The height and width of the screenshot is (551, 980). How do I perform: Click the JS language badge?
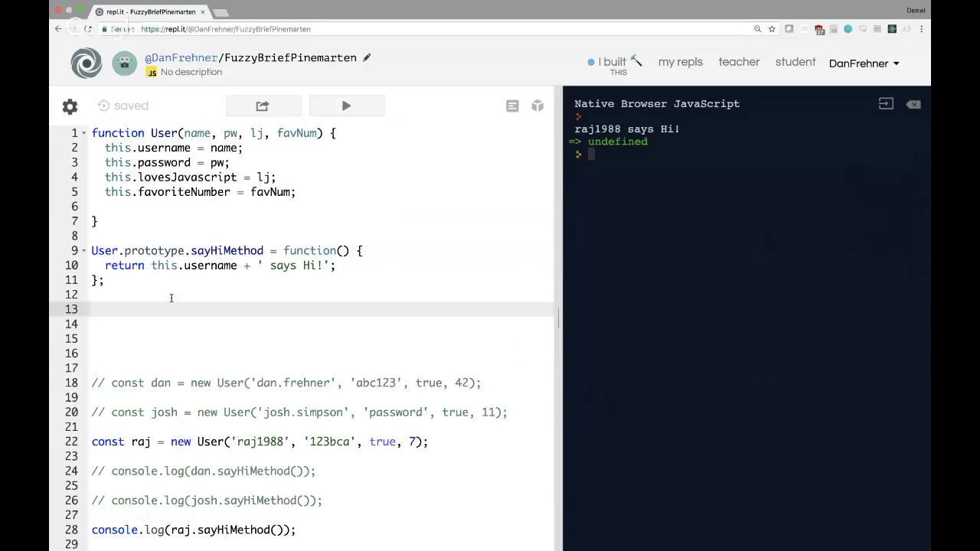[152, 72]
